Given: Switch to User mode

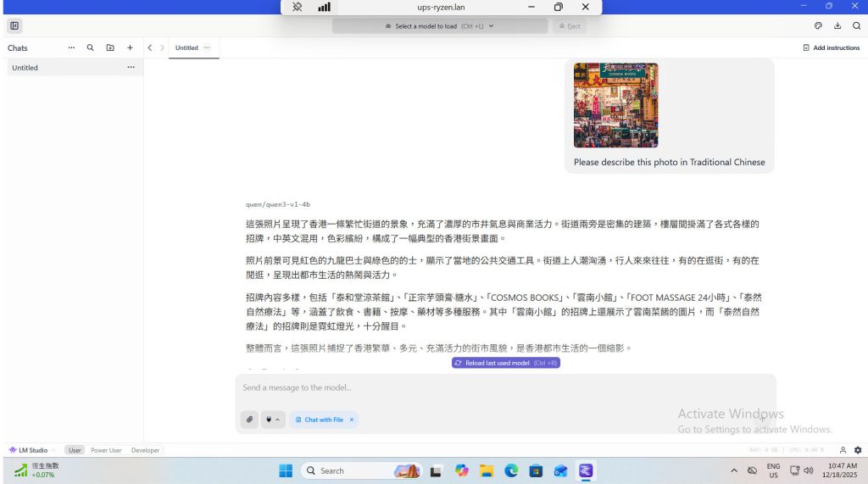Looking at the screenshot, I should point(75,450).
